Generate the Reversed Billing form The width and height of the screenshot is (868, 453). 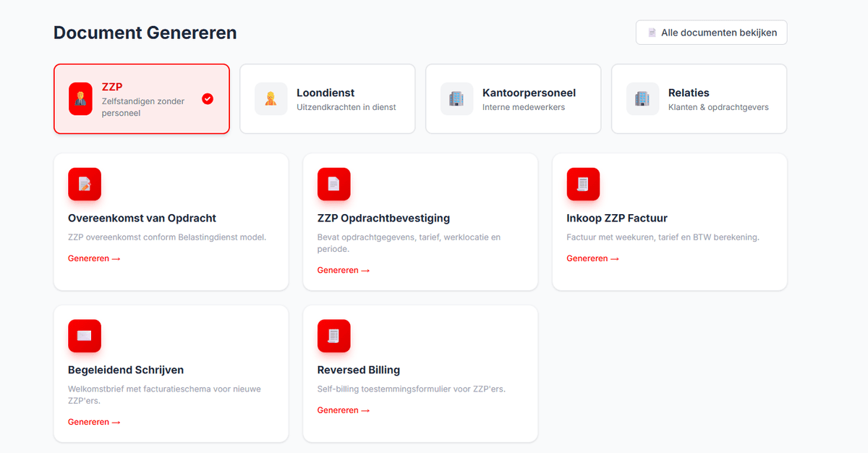[x=344, y=410]
